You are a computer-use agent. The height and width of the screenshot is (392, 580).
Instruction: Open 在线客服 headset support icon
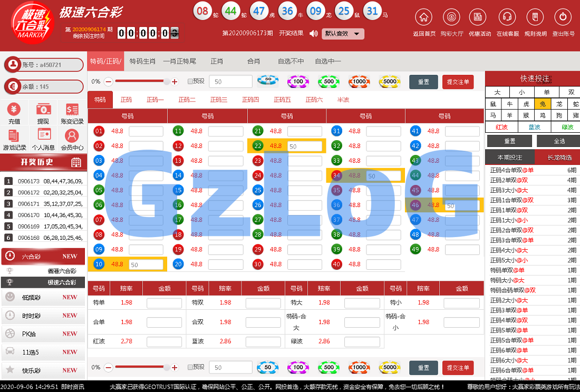[x=507, y=17]
